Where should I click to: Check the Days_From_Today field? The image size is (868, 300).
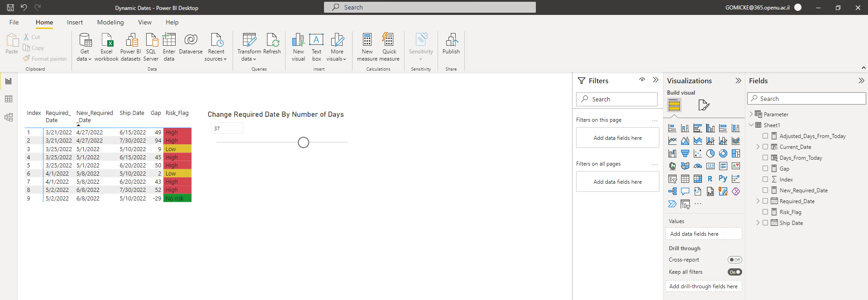(765, 157)
